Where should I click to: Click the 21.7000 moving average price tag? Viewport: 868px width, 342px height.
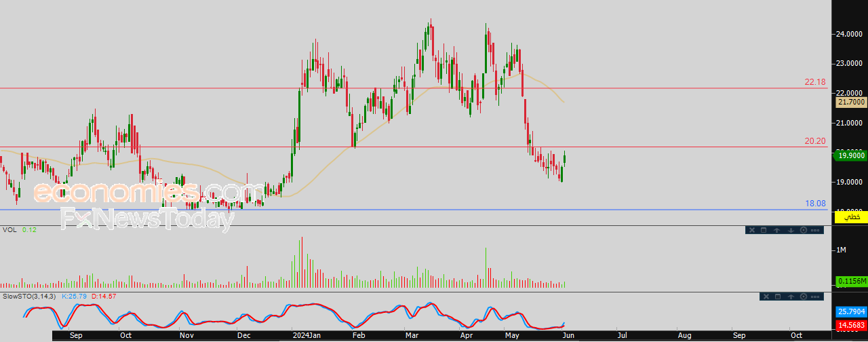(850, 102)
